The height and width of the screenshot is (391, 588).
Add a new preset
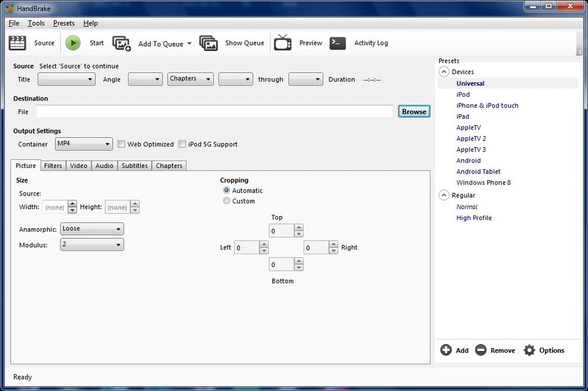[454, 350]
